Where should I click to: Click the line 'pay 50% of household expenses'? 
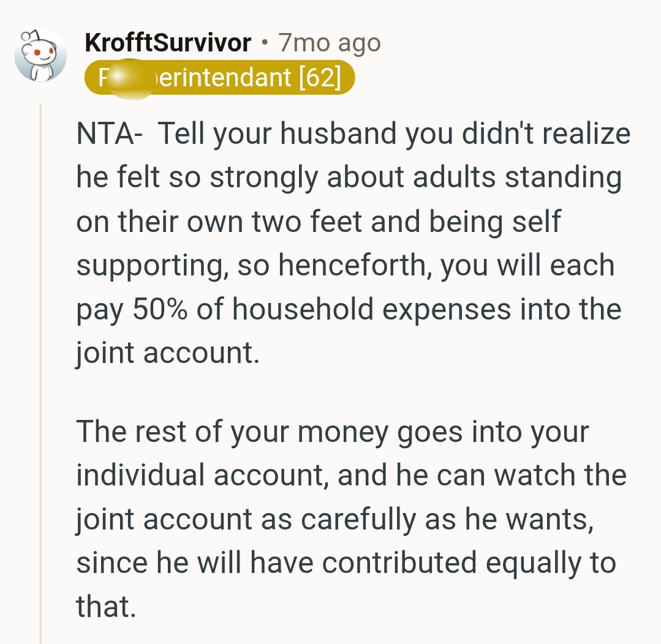pyautogui.click(x=349, y=309)
